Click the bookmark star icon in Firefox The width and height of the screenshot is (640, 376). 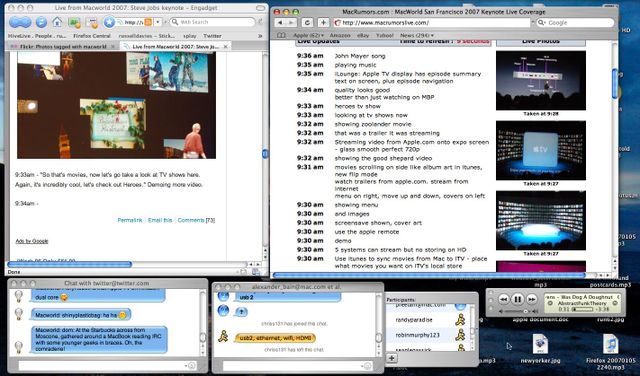click(x=109, y=22)
